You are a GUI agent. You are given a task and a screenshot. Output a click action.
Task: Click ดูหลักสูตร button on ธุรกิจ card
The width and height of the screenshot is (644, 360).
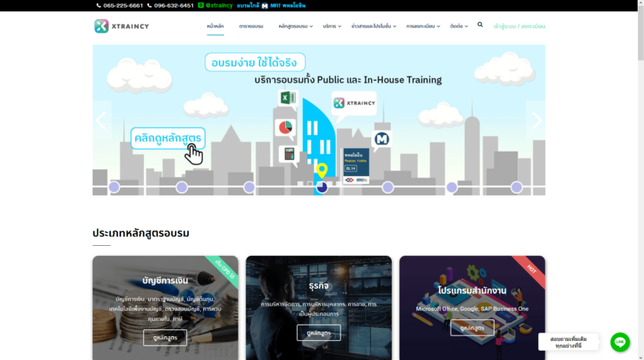318,332
